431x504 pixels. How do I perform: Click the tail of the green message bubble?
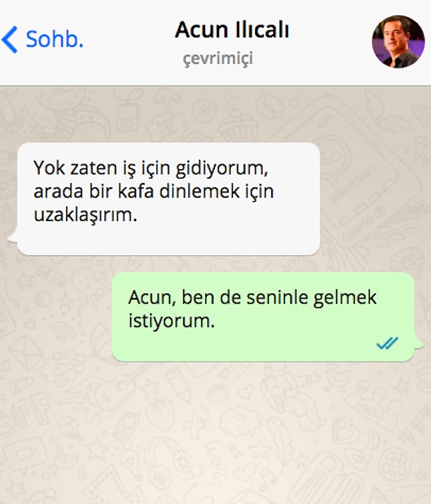(x=418, y=343)
